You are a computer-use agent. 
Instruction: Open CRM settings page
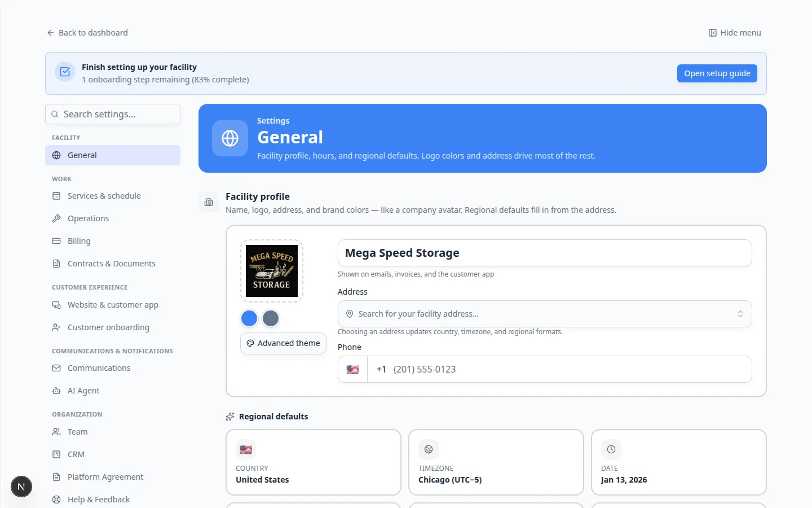click(113, 454)
